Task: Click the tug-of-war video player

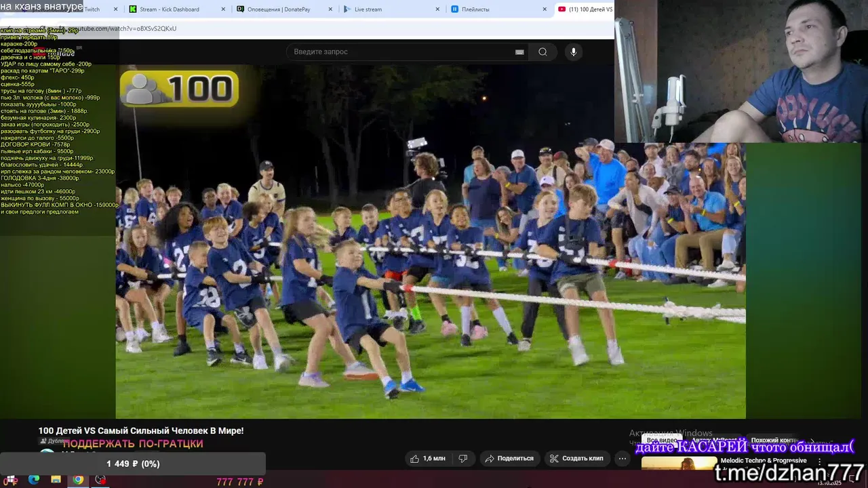Action: (x=431, y=241)
